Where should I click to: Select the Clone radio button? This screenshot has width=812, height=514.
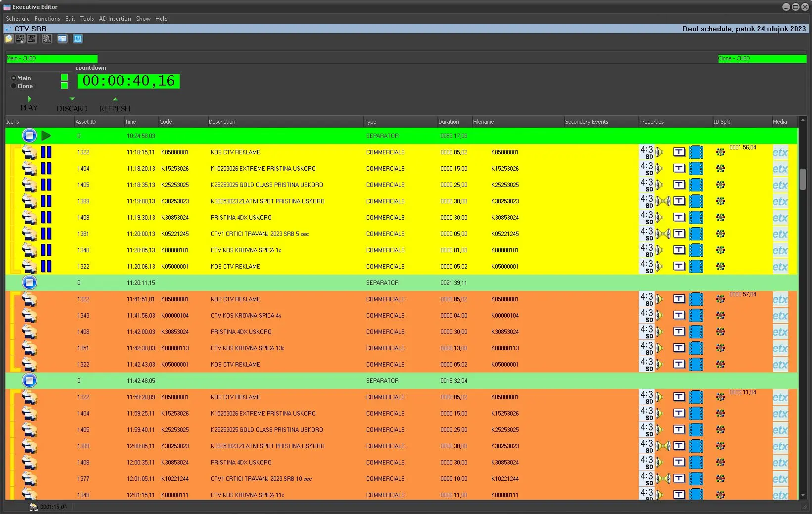pyautogui.click(x=13, y=86)
